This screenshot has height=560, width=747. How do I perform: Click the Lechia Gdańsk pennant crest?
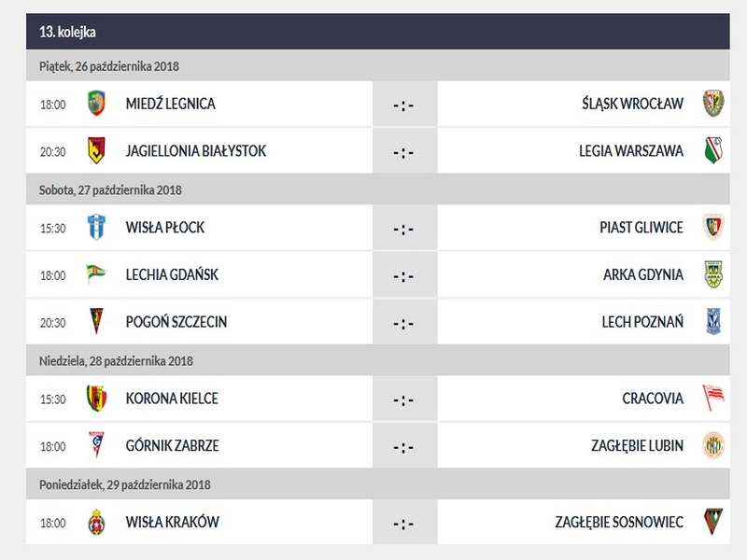click(x=96, y=274)
